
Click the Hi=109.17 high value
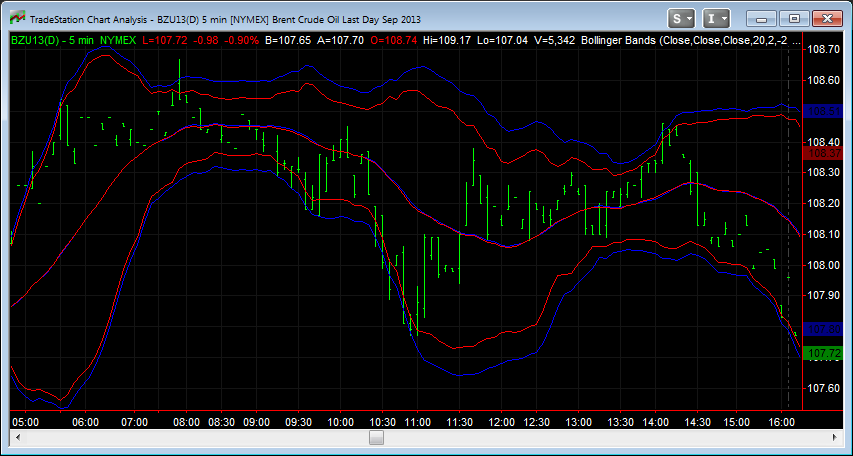coord(447,40)
